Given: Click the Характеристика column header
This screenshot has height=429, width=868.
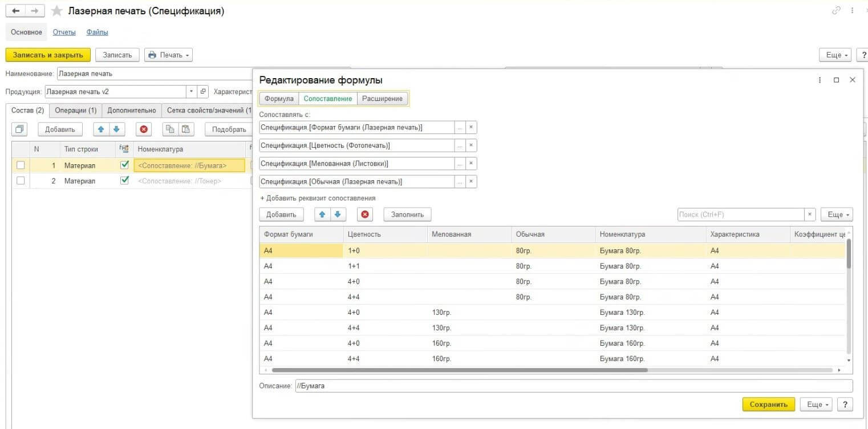Looking at the screenshot, I should coord(748,234).
